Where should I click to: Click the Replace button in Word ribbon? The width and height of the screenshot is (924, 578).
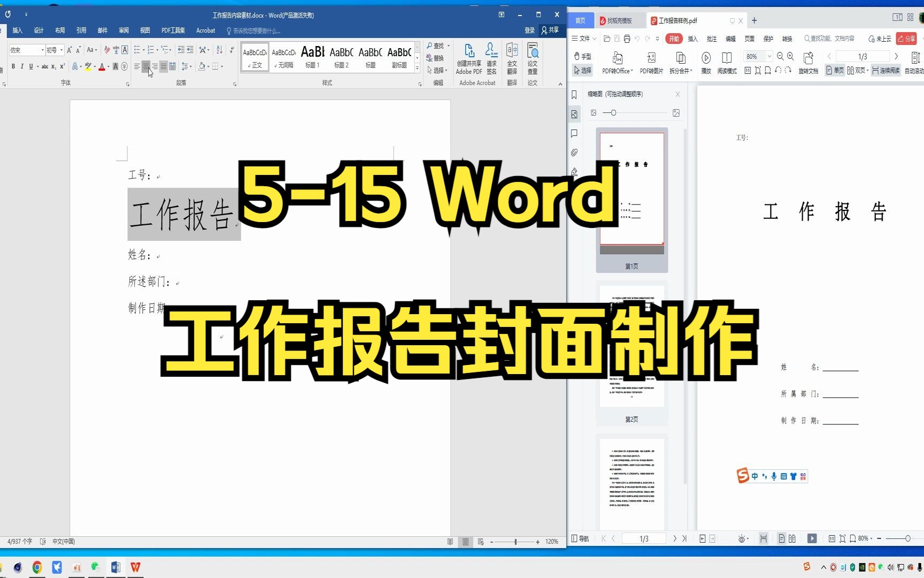pos(436,58)
